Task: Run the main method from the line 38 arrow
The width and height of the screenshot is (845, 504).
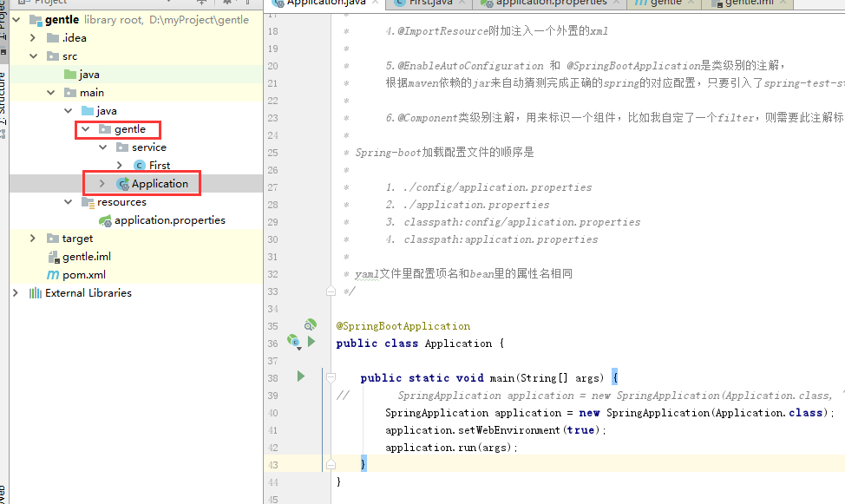Action: tap(301, 376)
